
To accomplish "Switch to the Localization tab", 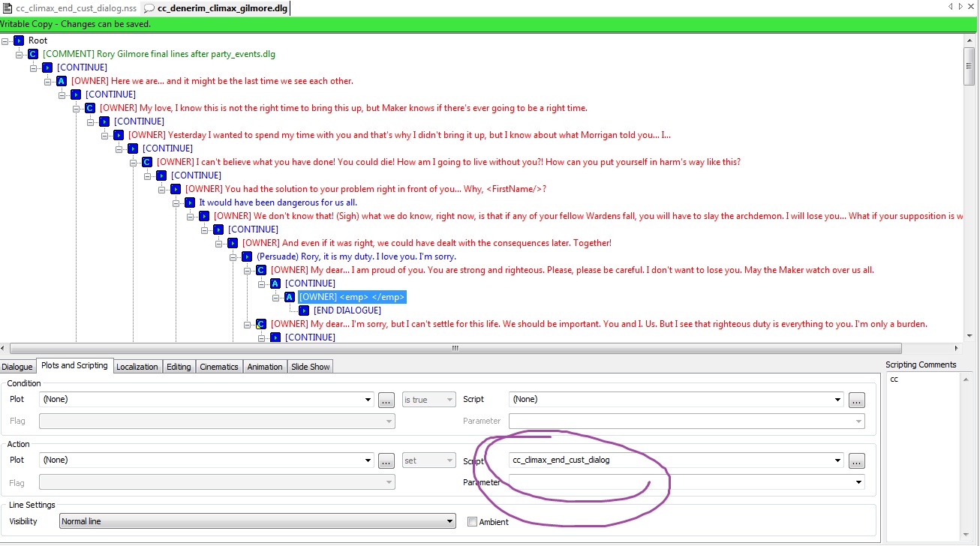I will (137, 367).
